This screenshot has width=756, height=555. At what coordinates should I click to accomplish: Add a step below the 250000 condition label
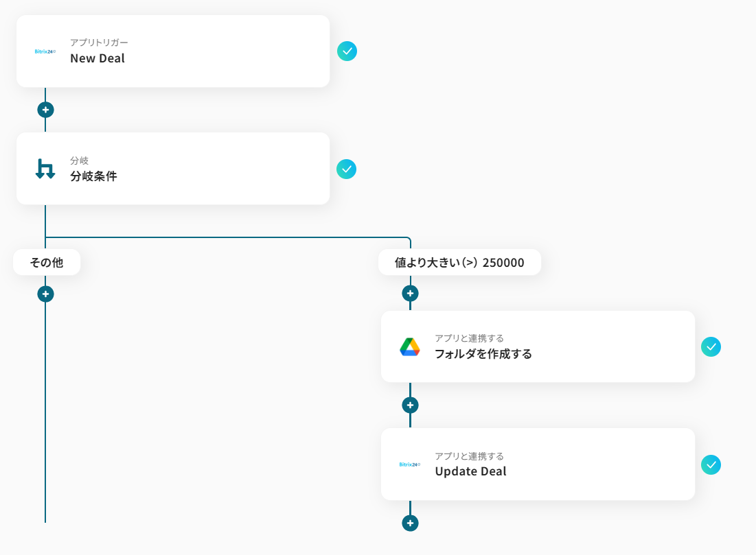[410, 294]
